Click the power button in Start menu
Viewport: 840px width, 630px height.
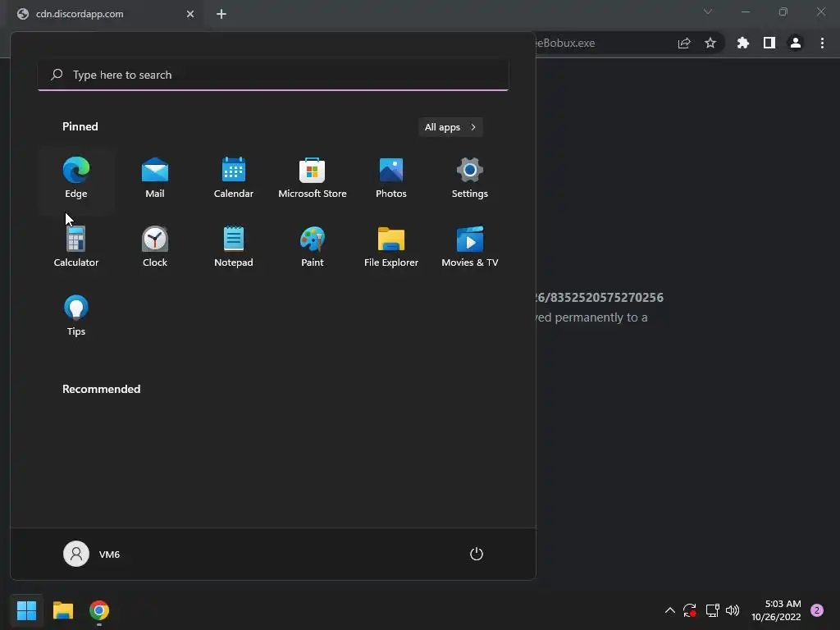pyautogui.click(x=477, y=554)
